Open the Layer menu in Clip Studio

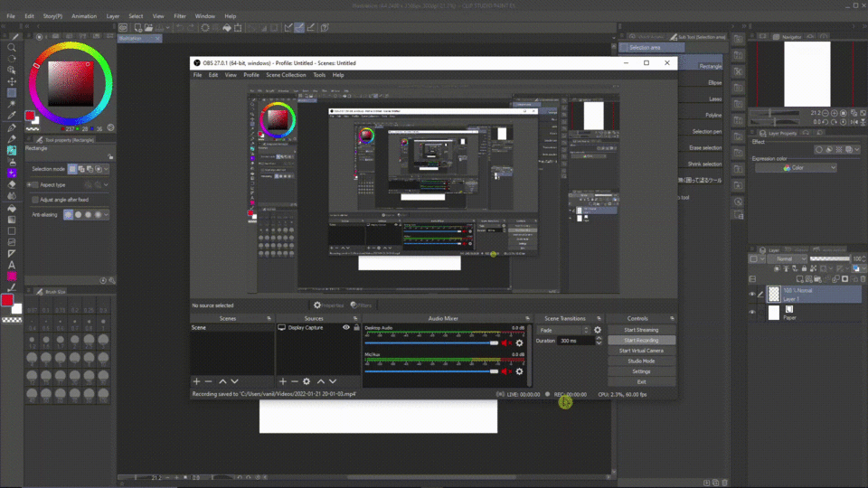tap(113, 16)
